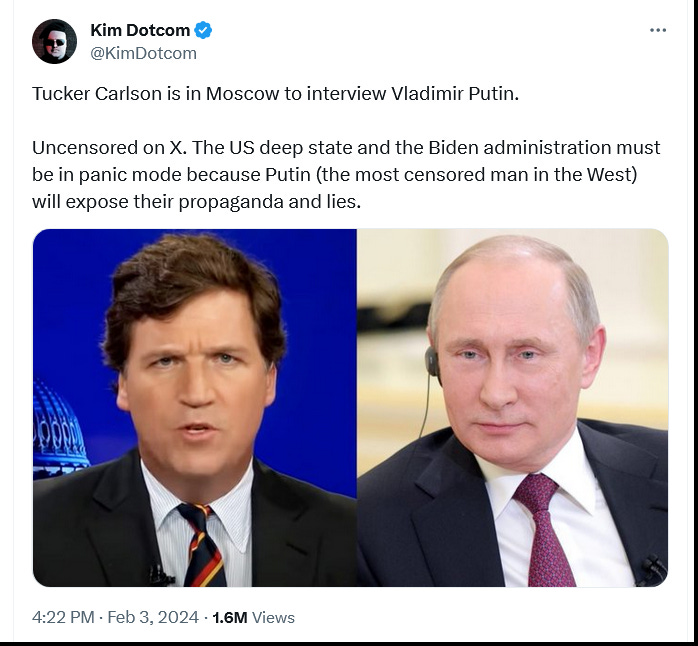Click the blue verified checkmark badge
698x646 pixels.
point(203,30)
